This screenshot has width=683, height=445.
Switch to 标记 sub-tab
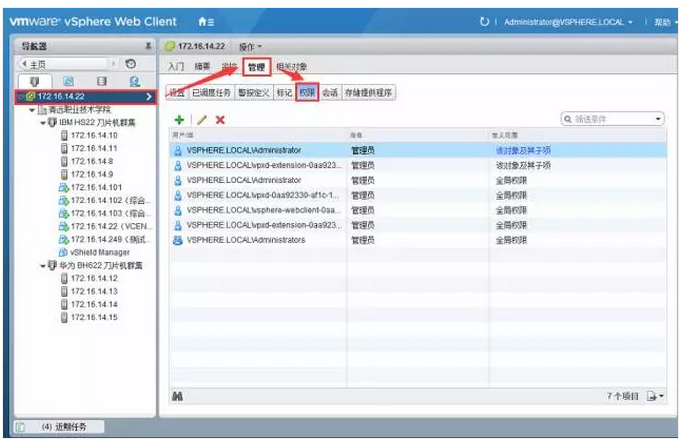point(284,92)
